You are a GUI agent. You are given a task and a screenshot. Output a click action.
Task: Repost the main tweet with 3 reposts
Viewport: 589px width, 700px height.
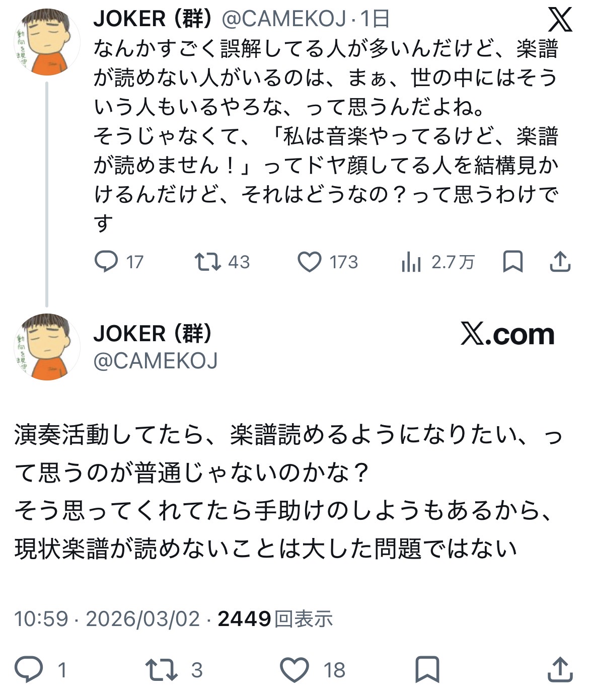pos(161,669)
